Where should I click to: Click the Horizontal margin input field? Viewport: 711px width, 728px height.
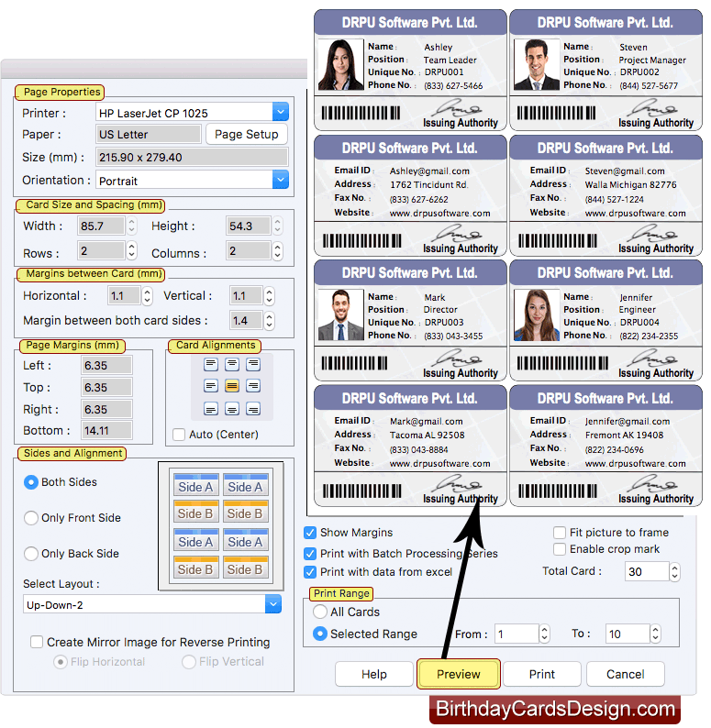click(x=124, y=296)
